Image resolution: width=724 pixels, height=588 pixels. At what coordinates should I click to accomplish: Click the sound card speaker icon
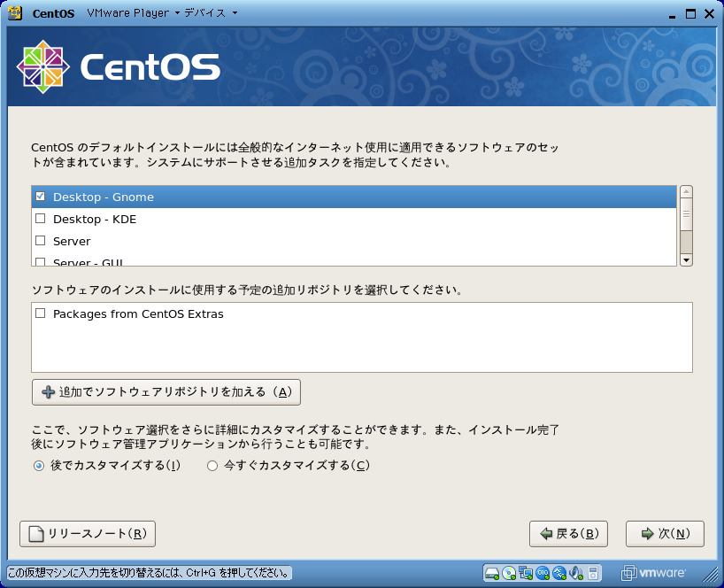[x=576, y=573]
